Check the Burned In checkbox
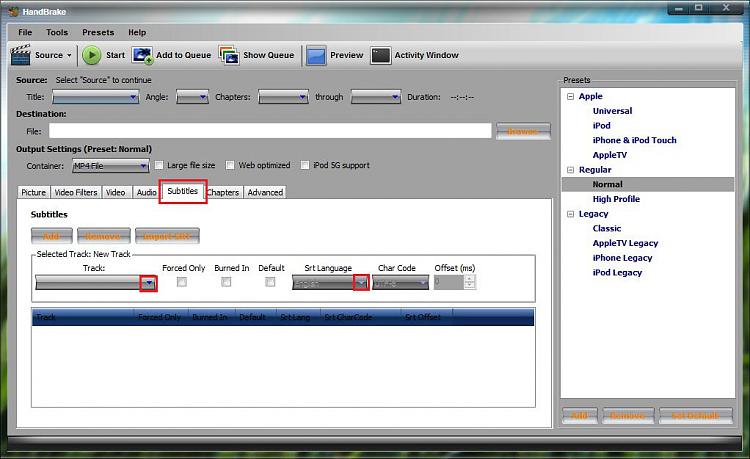This screenshot has height=459, width=750. coord(226,282)
